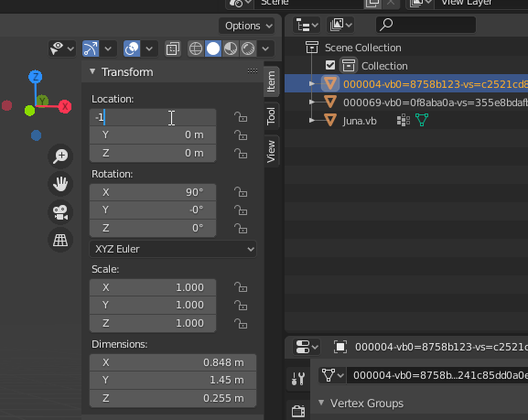
Task: Open the gizmo settings dropdown arrow
Action: [108, 48]
